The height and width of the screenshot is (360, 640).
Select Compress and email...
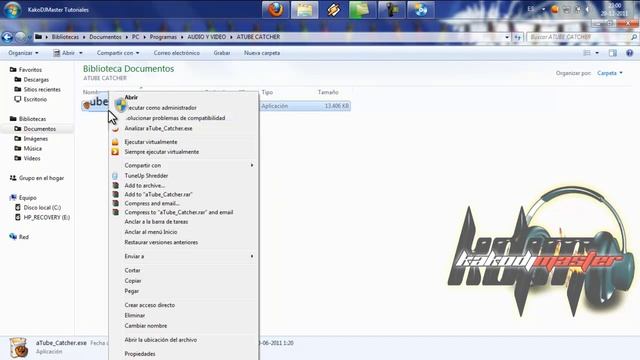(x=152, y=203)
